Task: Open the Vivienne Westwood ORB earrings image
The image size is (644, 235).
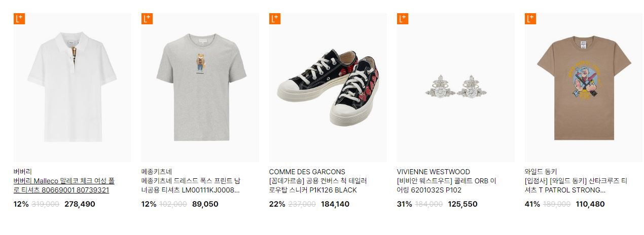Action: coord(456,88)
